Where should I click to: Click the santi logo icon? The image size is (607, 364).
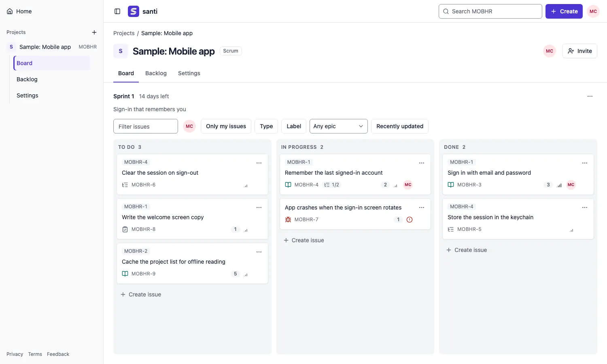[134, 11]
